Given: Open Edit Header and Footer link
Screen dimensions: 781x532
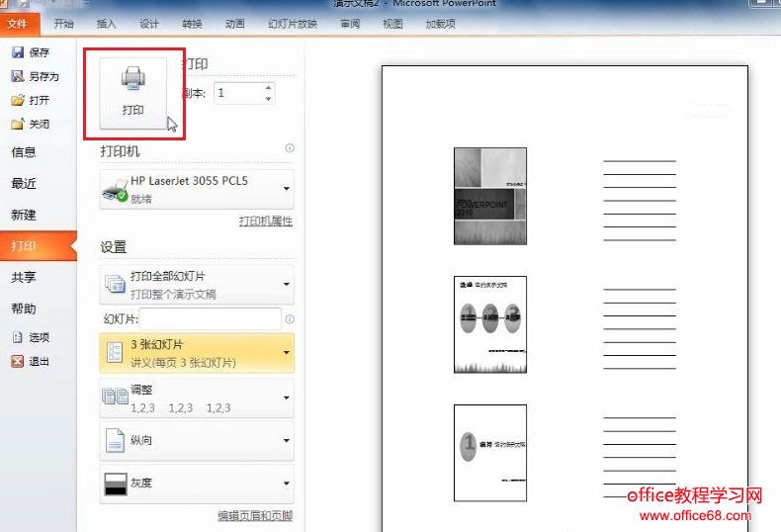Looking at the screenshot, I should point(255,516).
